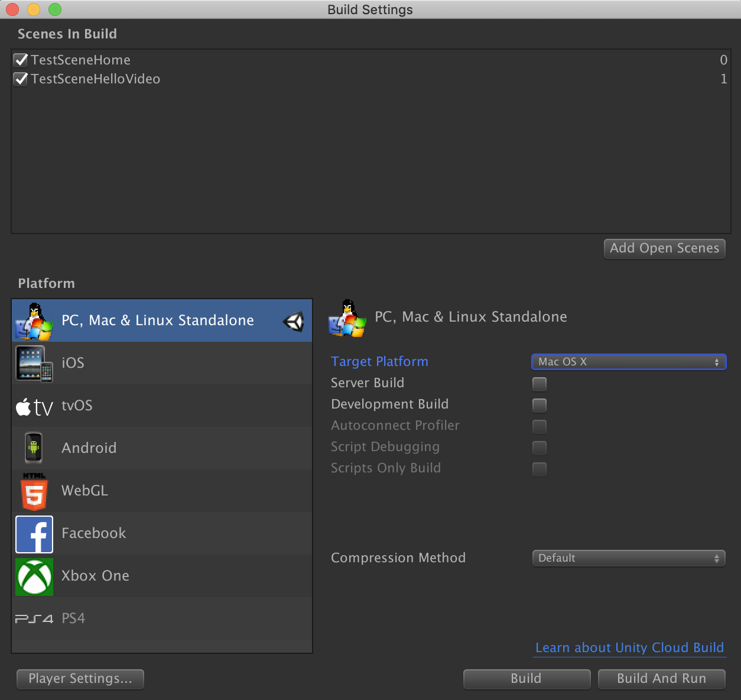The image size is (741, 700).
Task: Open the Learn about Unity Cloud Build link
Action: [x=629, y=647]
